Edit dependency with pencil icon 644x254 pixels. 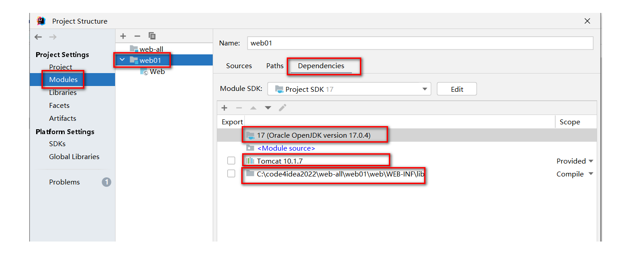(282, 108)
